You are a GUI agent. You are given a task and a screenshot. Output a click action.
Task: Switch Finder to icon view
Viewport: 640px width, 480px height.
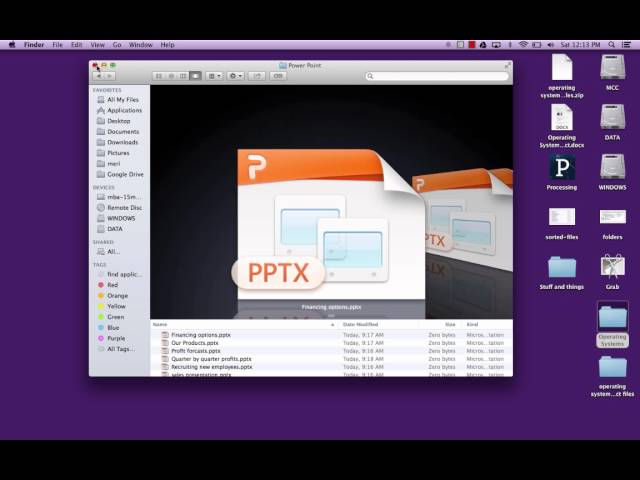click(x=159, y=76)
